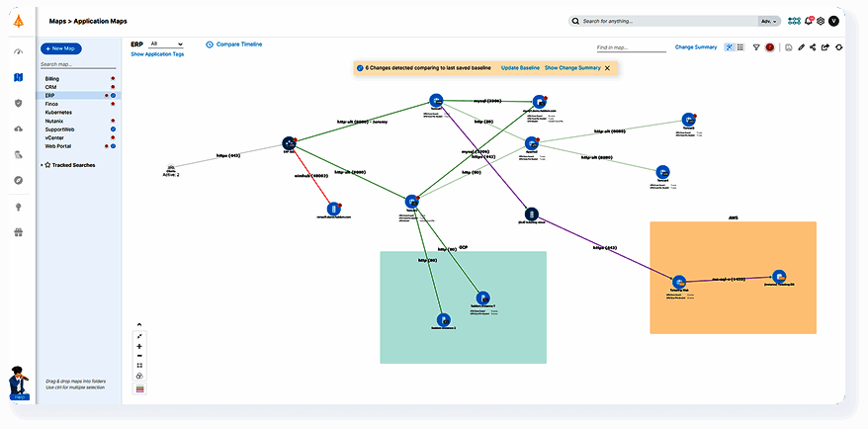Click the Search for anything field
The height and width of the screenshot is (429, 868).
(x=663, y=21)
